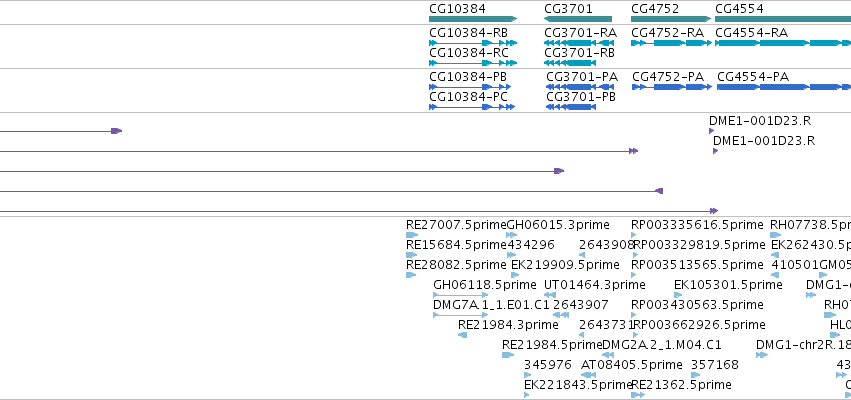Select transcript CG10384-RC glyph
This screenshot has height=400, width=851.
[x=473, y=63]
